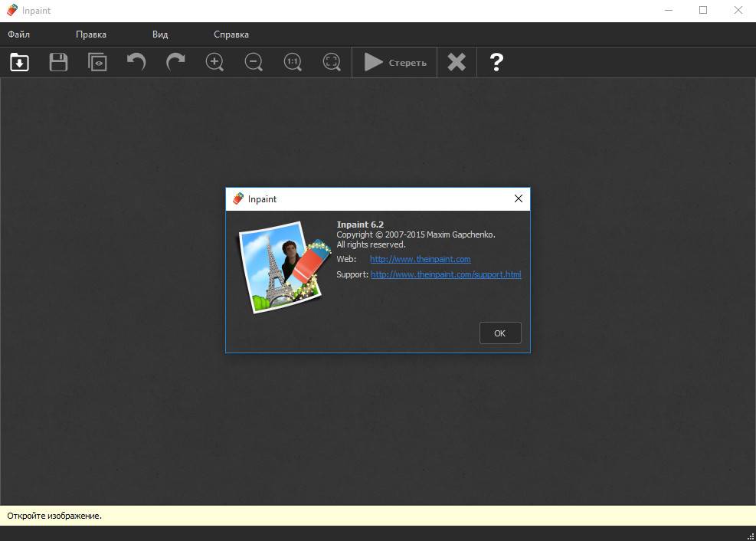Click the window resize grip corner
756x541 pixels.
pos(751,536)
